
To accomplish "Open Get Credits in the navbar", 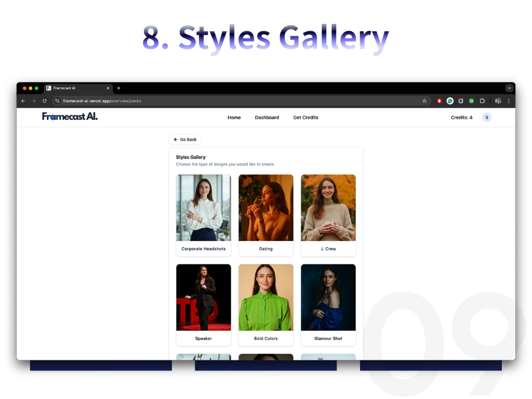I will [x=305, y=117].
